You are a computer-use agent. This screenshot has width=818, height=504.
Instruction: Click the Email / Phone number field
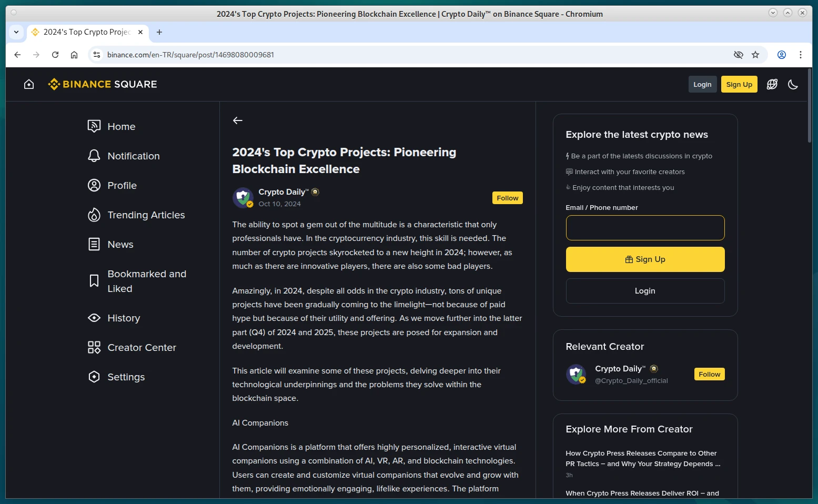point(645,228)
